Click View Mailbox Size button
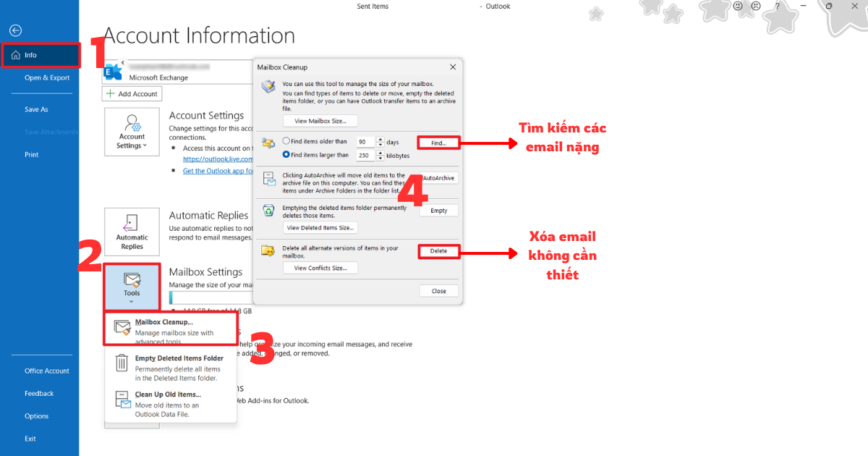 [320, 121]
